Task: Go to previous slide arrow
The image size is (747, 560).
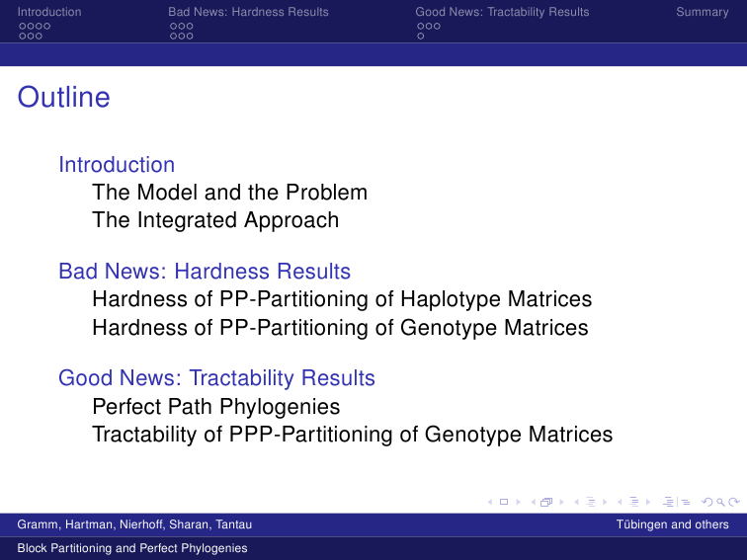Action: 490,502
